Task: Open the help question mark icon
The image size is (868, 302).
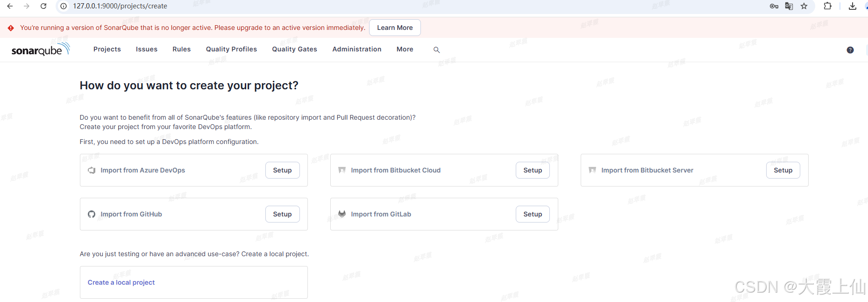Action: click(x=850, y=50)
